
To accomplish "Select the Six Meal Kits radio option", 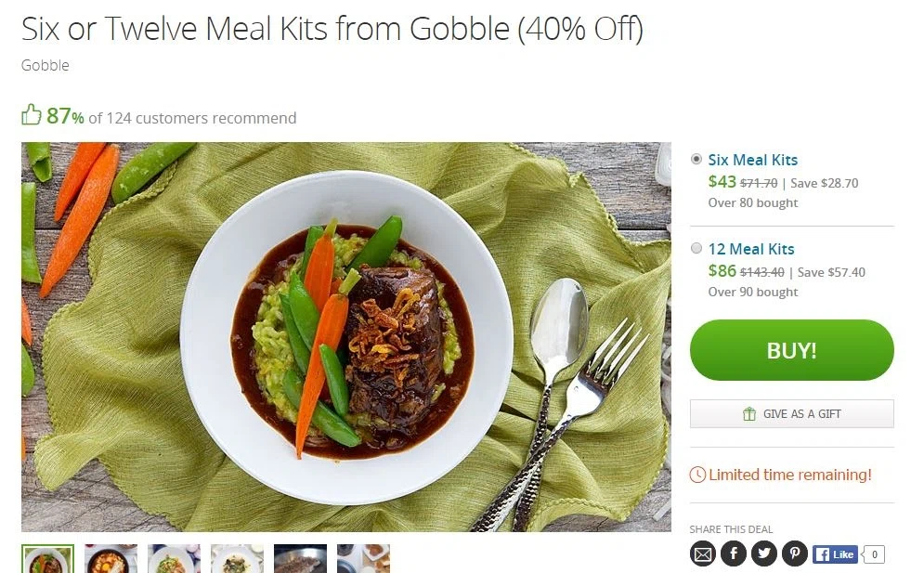I will [x=696, y=159].
